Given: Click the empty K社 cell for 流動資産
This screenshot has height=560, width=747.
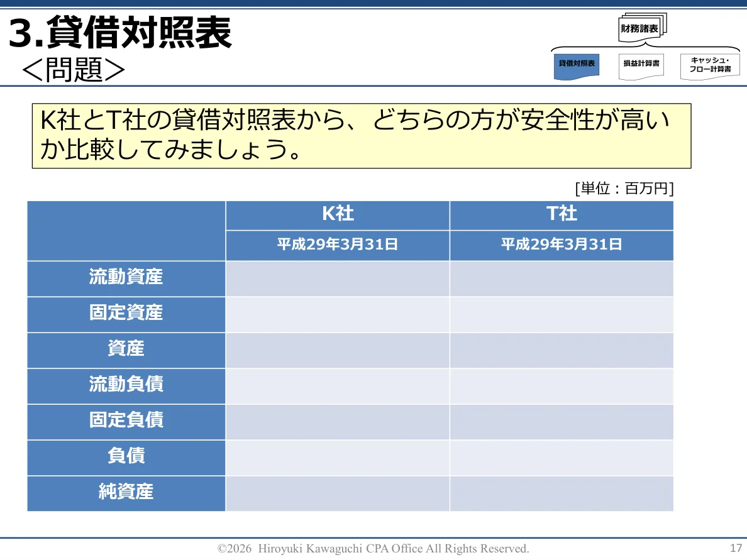Looking at the screenshot, I should pos(338,278).
